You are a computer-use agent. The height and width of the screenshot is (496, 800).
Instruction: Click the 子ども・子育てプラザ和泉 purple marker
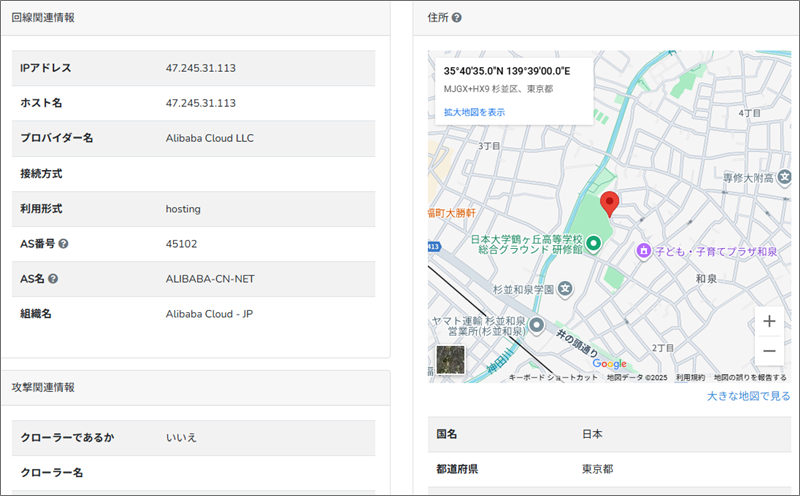click(644, 251)
